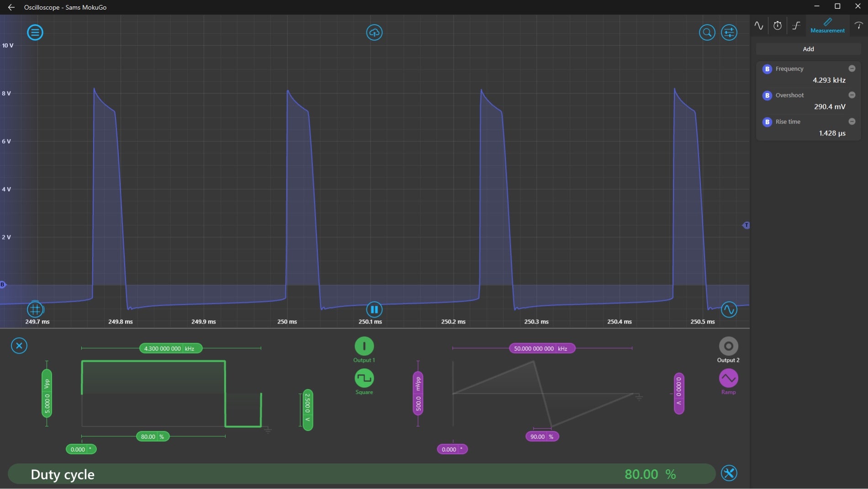Open the waveform generator sine icon
Image resolution: width=868 pixels, height=489 pixels.
[729, 309]
